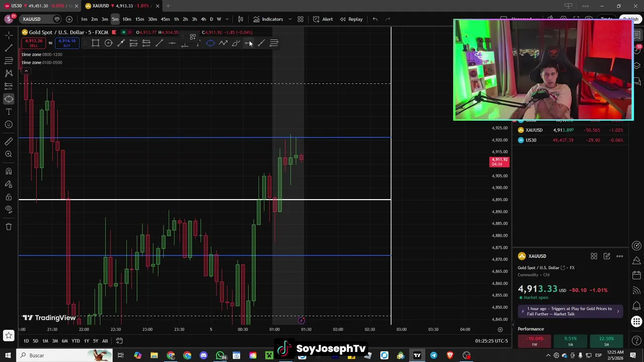Select the crosshair cursor tool
Image resolution: width=644 pixels, height=362 pixels.
click(x=9, y=35)
